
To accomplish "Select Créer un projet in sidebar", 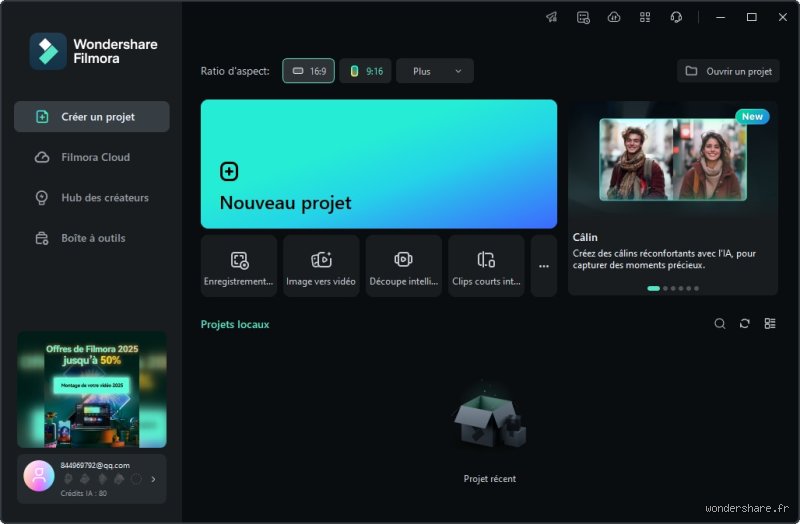I will point(92,117).
